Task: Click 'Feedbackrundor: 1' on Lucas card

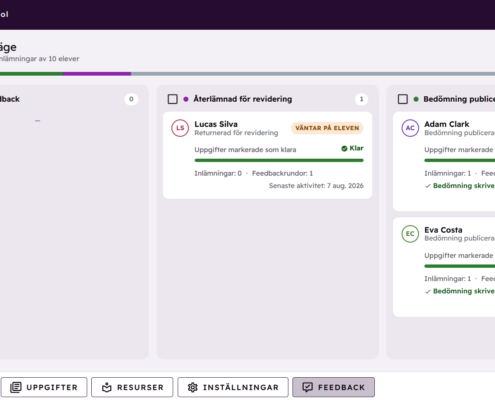Action: 282,173
